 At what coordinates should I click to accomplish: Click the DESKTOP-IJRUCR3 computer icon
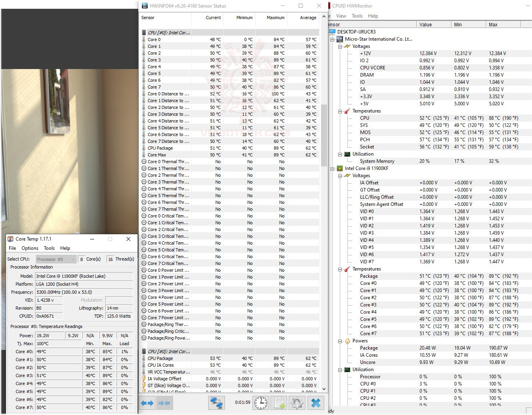[332, 32]
